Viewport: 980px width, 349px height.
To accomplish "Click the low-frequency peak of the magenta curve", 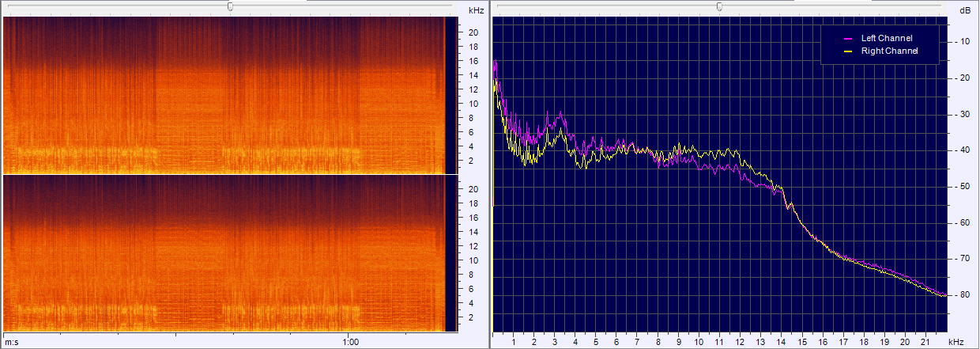I will coord(496,62).
